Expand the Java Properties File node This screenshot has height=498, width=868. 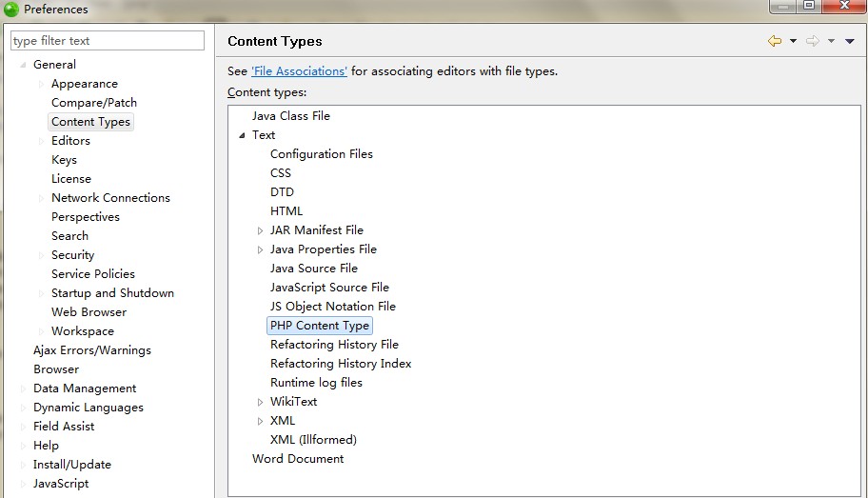click(x=260, y=249)
